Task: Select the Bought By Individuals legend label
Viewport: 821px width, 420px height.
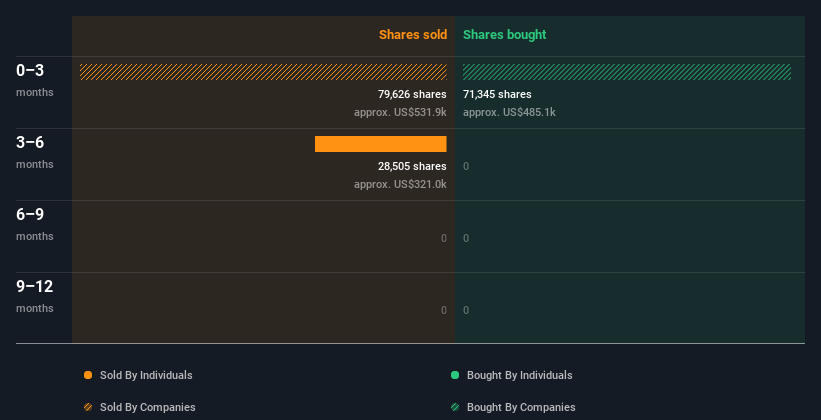Action: pyautogui.click(x=519, y=375)
